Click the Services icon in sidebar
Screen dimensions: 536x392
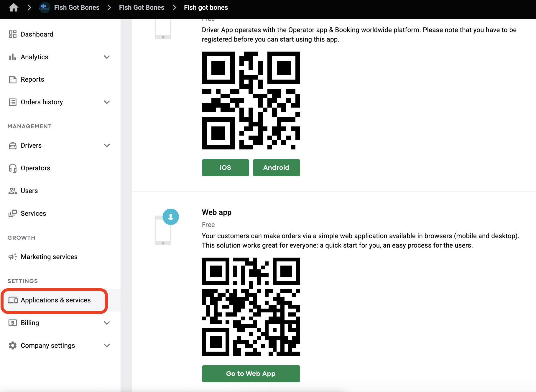(12, 213)
